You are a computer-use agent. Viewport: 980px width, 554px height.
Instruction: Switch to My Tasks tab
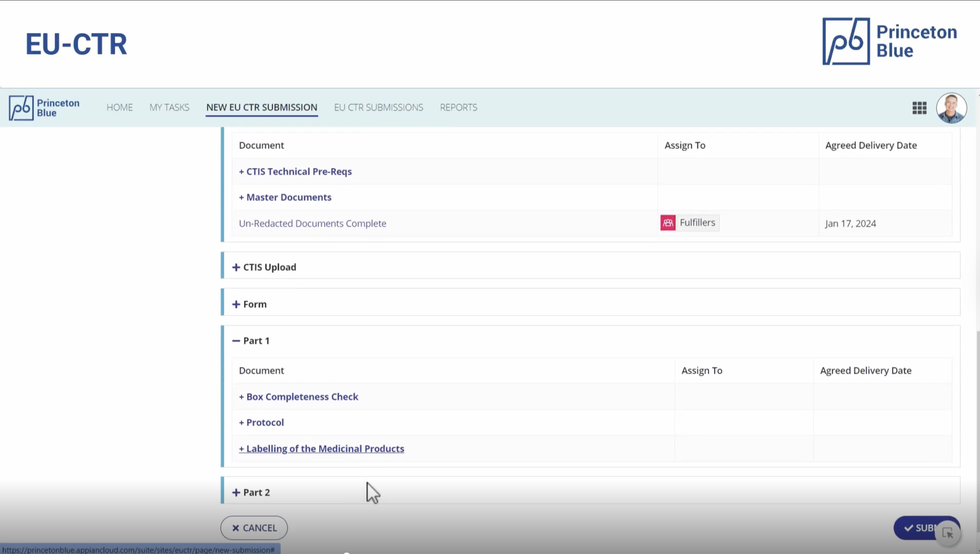[169, 107]
